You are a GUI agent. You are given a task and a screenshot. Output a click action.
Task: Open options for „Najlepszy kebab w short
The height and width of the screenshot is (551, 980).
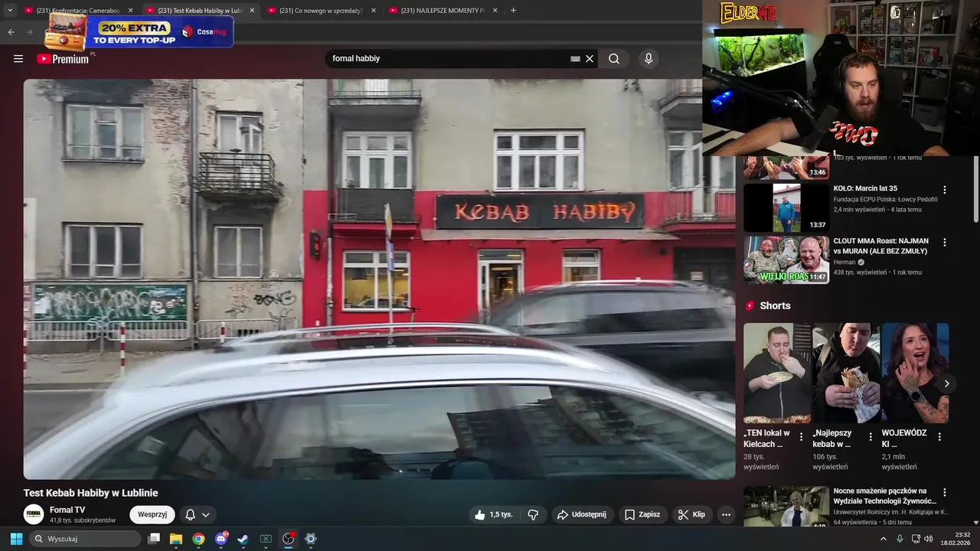click(x=871, y=437)
